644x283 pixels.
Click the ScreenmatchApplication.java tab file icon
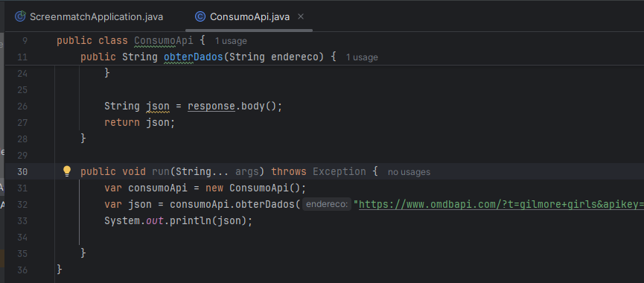point(20,17)
